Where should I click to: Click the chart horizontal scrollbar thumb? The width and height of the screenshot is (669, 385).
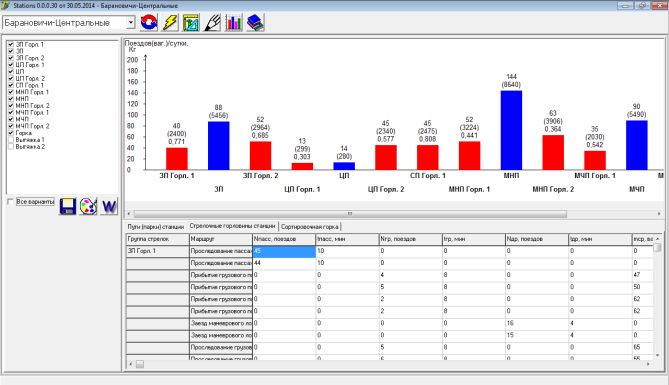point(350,213)
